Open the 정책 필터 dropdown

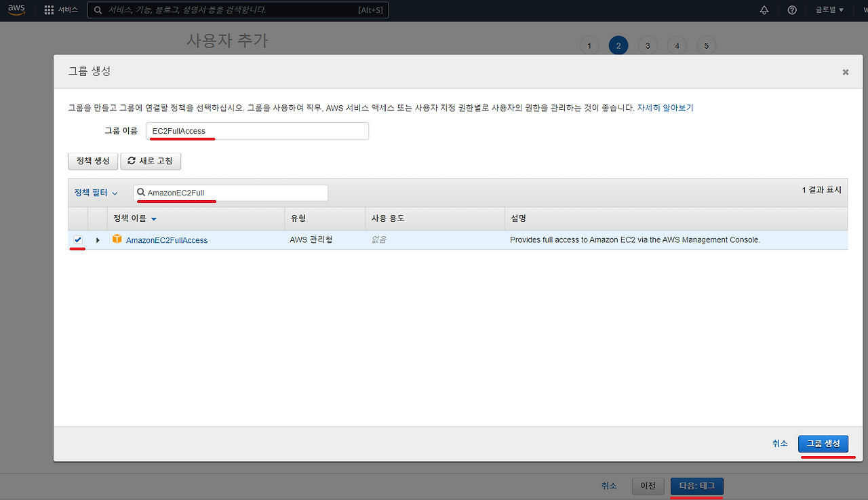pos(96,193)
